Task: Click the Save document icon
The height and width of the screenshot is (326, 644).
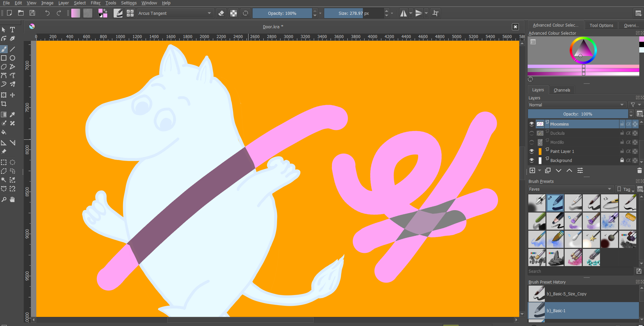Action: (x=32, y=13)
